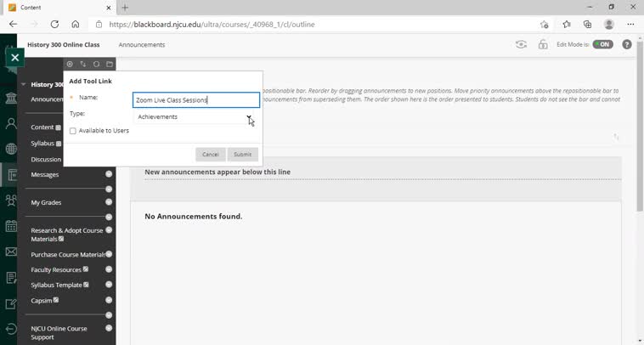The height and width of the screenshot is (345, 644).
Task: Click the refresh course menu icon
Action: click(96, 64)
